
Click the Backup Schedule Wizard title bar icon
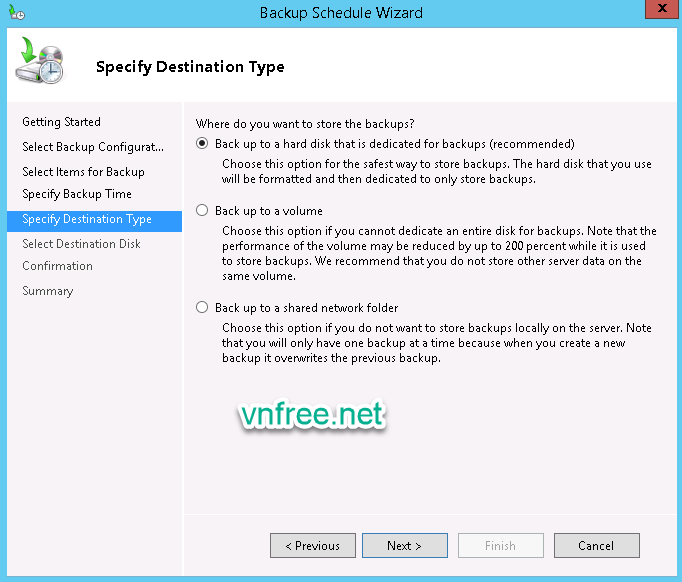coord(14,13)
